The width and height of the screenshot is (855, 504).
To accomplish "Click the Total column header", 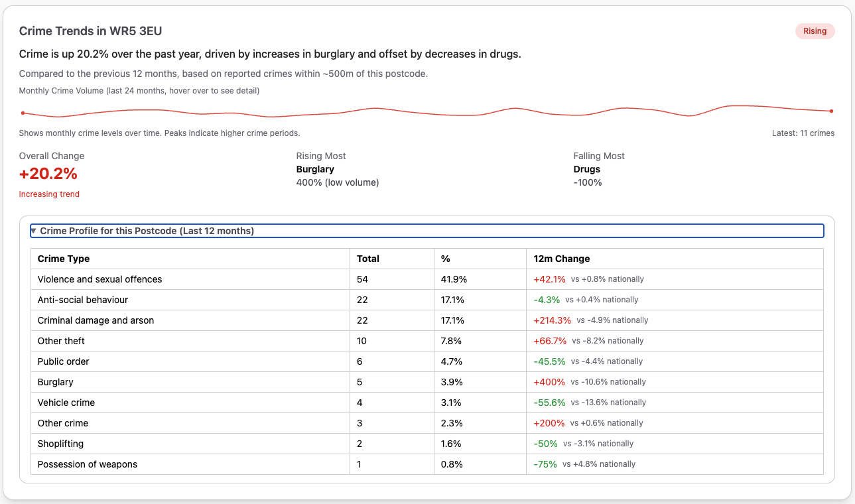I will tap(368, 259).
